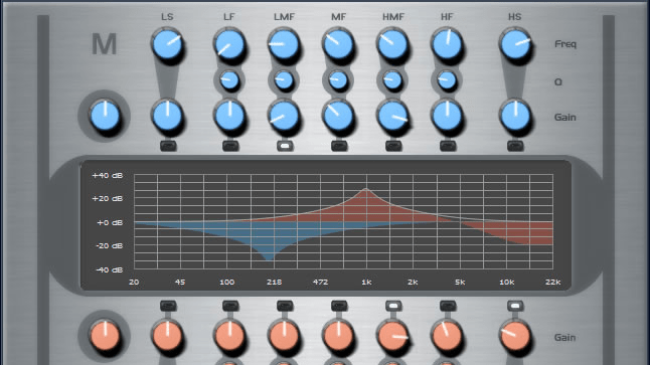650x365 pixels.
Task: Click the LS band label
Action: 167,17
